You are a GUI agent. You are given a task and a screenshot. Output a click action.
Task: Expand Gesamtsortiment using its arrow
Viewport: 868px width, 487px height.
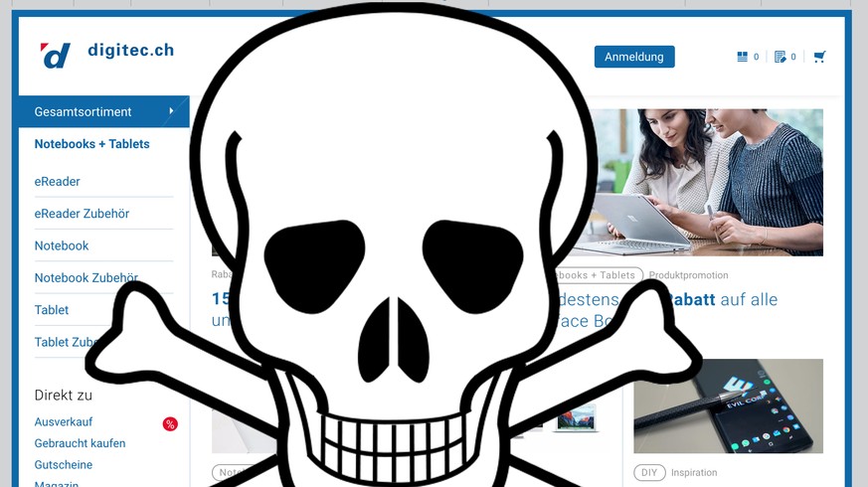coord(171,111)
